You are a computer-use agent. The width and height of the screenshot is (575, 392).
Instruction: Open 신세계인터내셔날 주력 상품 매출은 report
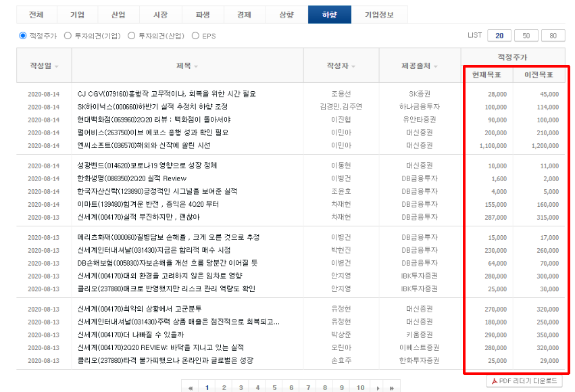tap(178, 322)
